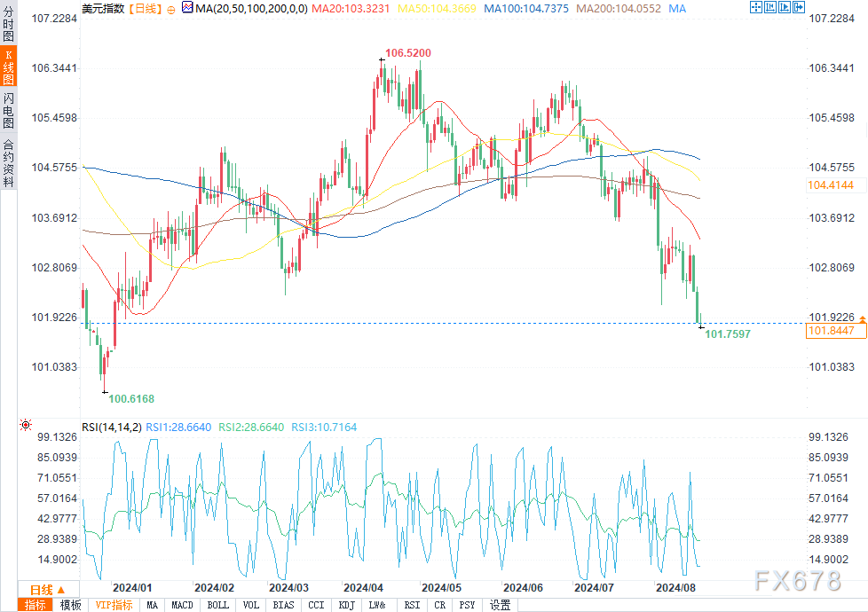This screenshot has height=612, width=868.
Task: Click the play-forward chart icon
Action: [785, 7]
